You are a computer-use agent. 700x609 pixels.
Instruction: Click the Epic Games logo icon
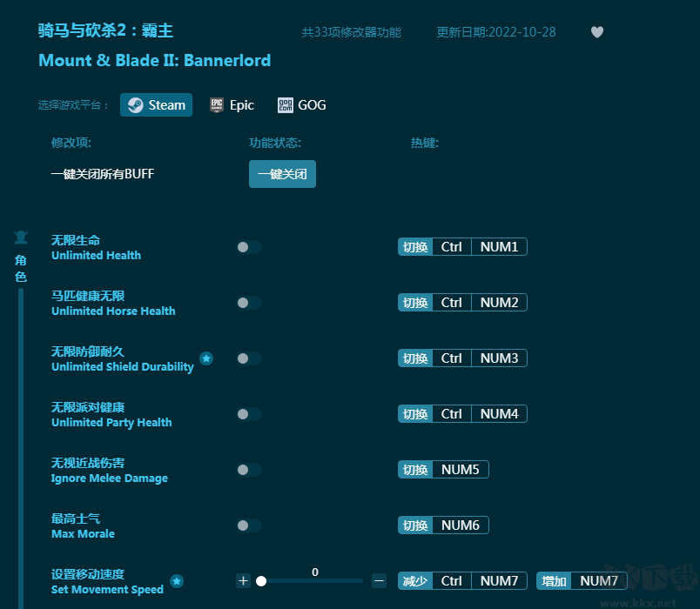tap(217, 105)
